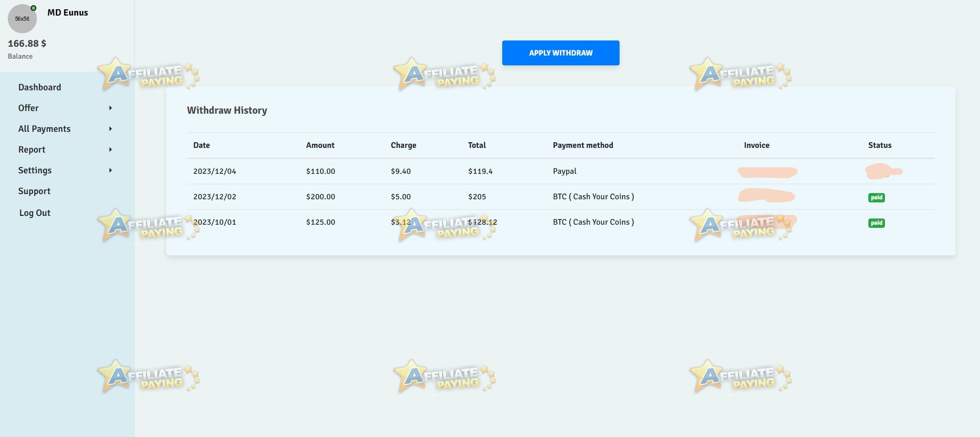This screenshot has height=437, width=980.
Task: Click the paid badge for 2023/10/01
Action: pyautogui.click(x=877, y=223)
